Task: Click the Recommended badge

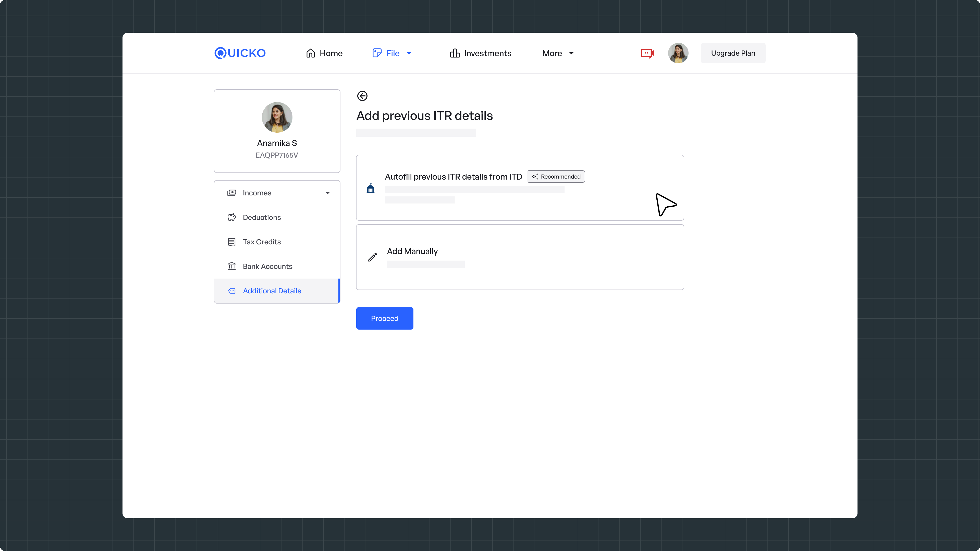Action: [556, 177]
